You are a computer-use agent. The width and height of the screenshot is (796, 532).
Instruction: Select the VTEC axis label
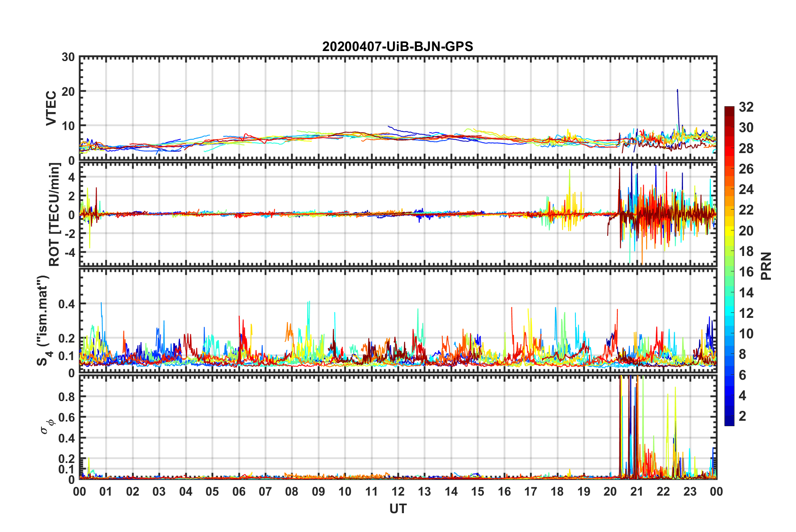point(51,108)
